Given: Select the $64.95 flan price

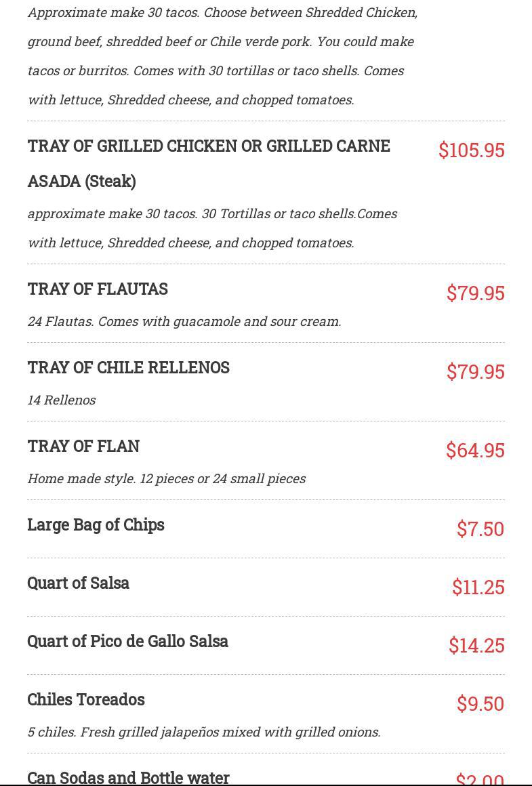Looking at the screenshot, I should pos(474,450).
